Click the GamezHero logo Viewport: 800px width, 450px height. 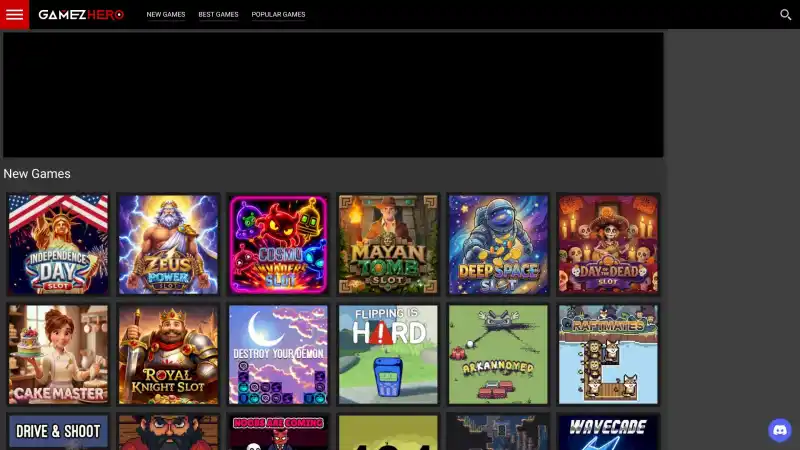pos(81,15)
